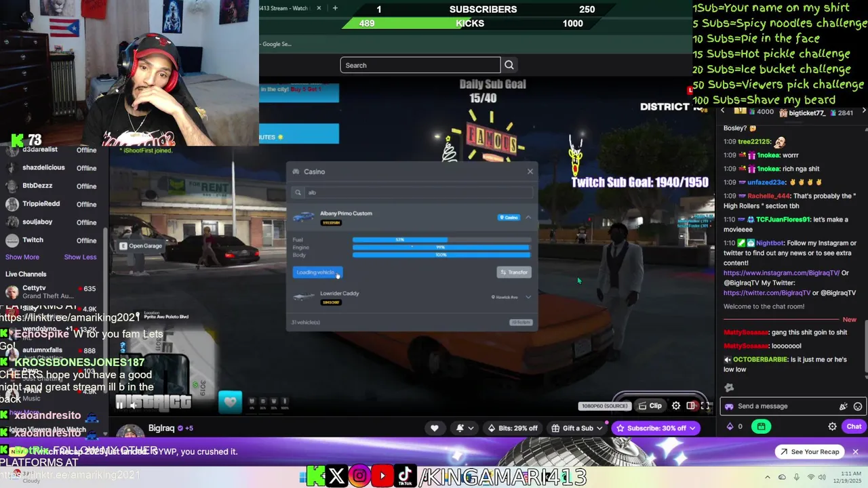868x488 pixels.
Task: Open chat settings gear icon
Action: (x=832, y=426)
